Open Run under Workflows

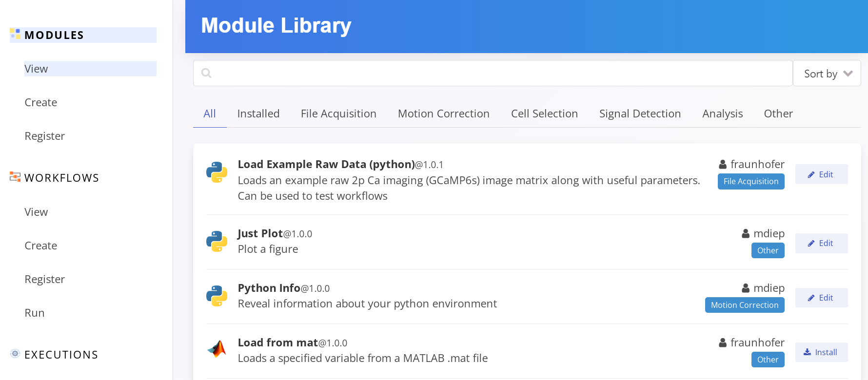pyautogui.click(x=35, y=313)
